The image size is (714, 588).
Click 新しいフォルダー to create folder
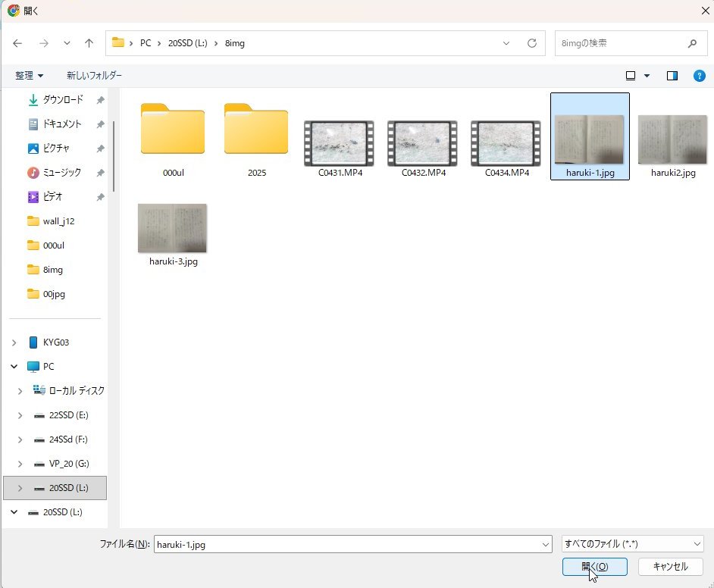tap(94, 76)
